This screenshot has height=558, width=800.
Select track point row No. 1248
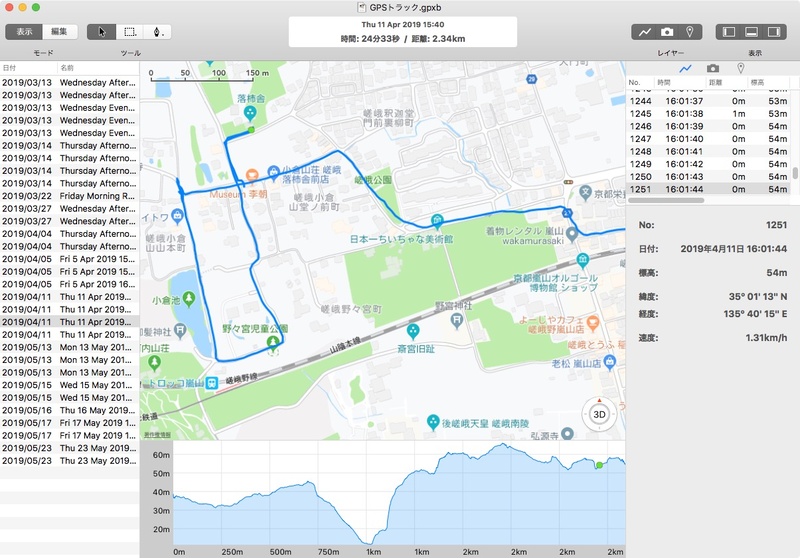click(708, 151)
